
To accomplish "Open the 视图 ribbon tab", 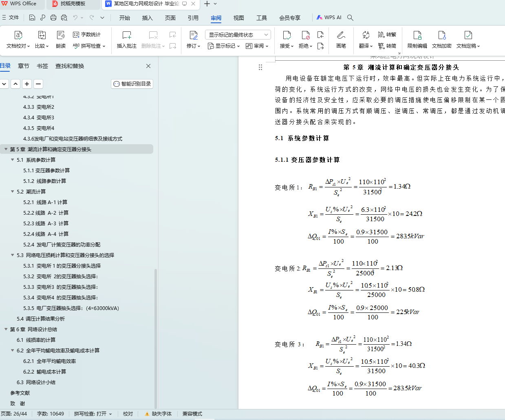I will (x=238, y=18).
